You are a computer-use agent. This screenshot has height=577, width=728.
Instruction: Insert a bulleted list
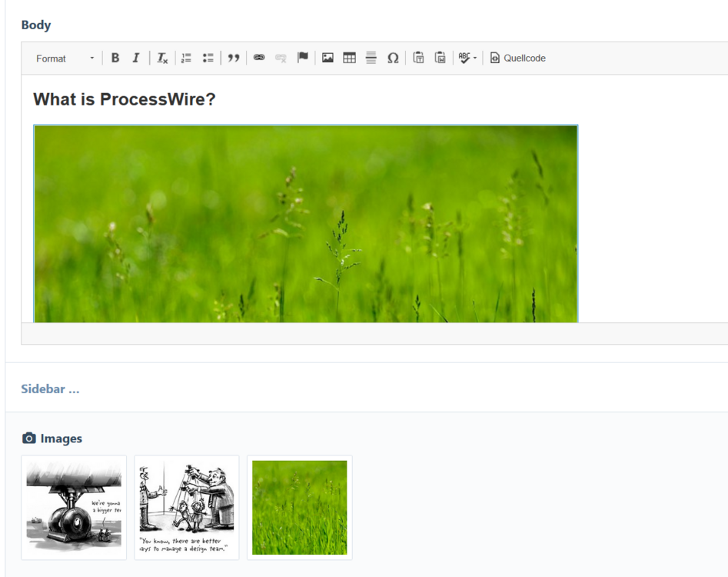[x=208, y=58]
